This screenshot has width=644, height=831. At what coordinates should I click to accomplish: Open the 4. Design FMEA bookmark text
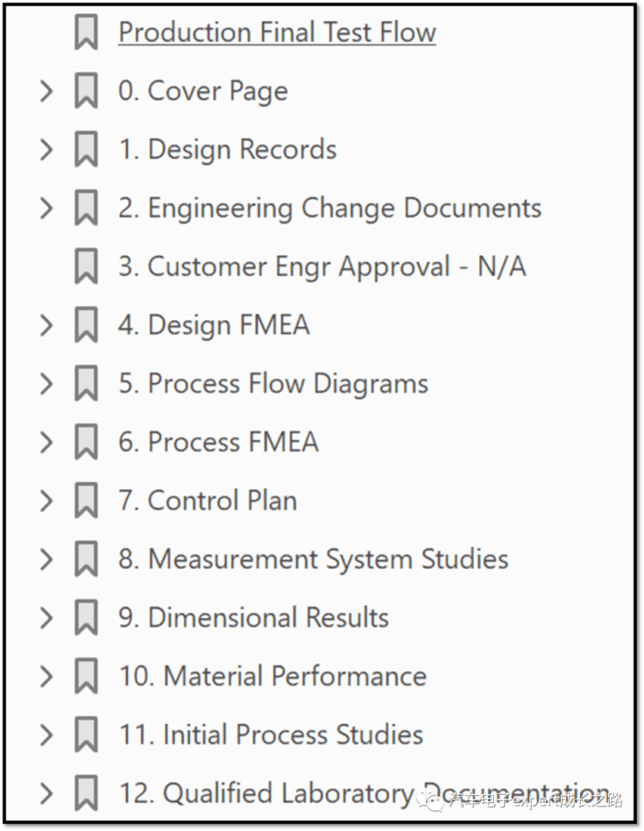pyautogui.click(x=214, y=325)
